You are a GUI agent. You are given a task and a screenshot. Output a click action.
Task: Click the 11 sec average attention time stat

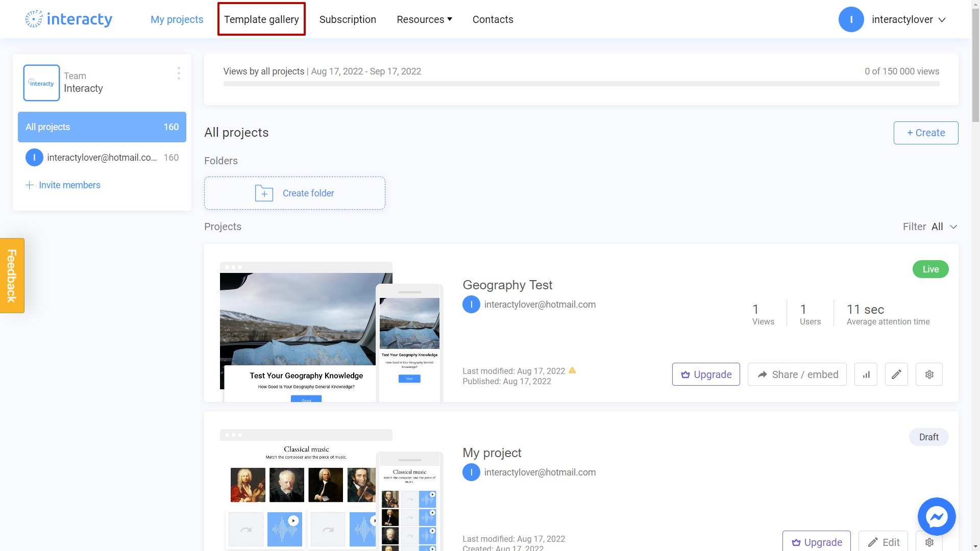click(888, 314)
